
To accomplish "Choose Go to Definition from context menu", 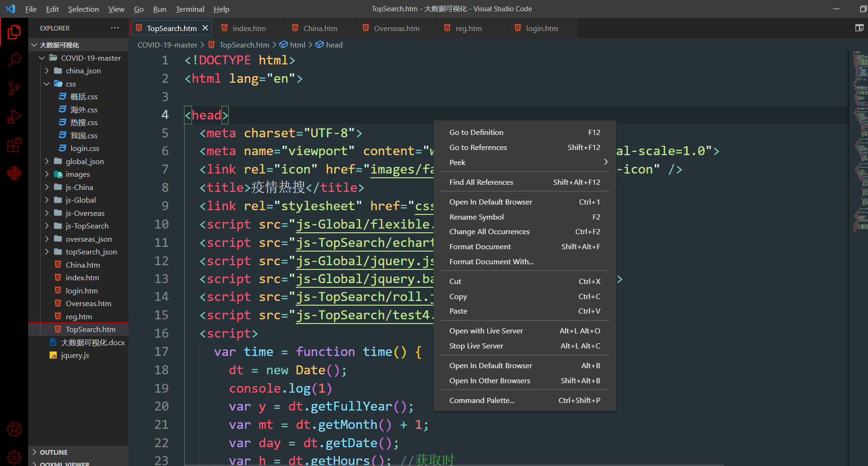I will click(x=525, y=133).
